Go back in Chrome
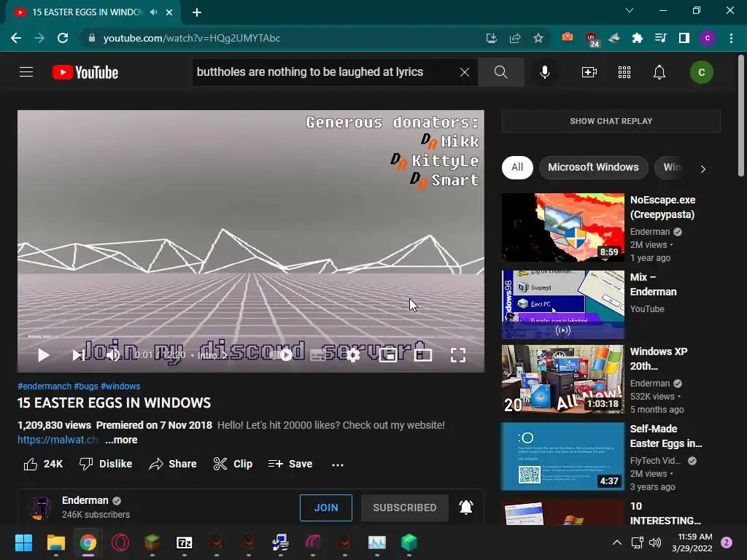Screen dimensions: 747x560 (x=16, y=38)
